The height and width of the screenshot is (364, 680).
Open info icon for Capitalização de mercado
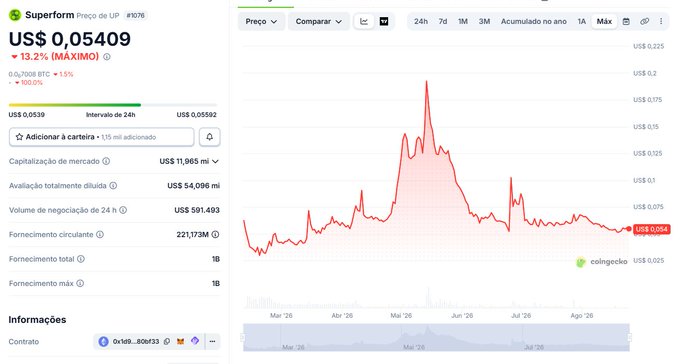tap(106, 161)
